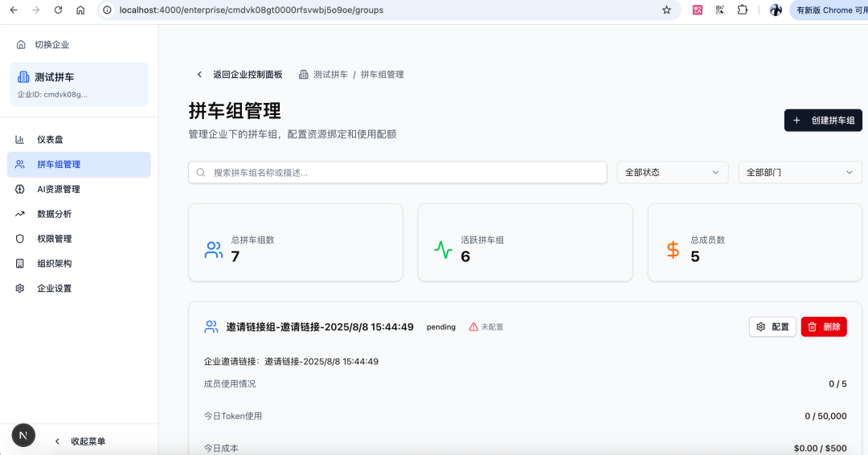Click the 搜索拼车组名称或描述 search field
The width and height of the screenshot is (868, 455).
398,173
